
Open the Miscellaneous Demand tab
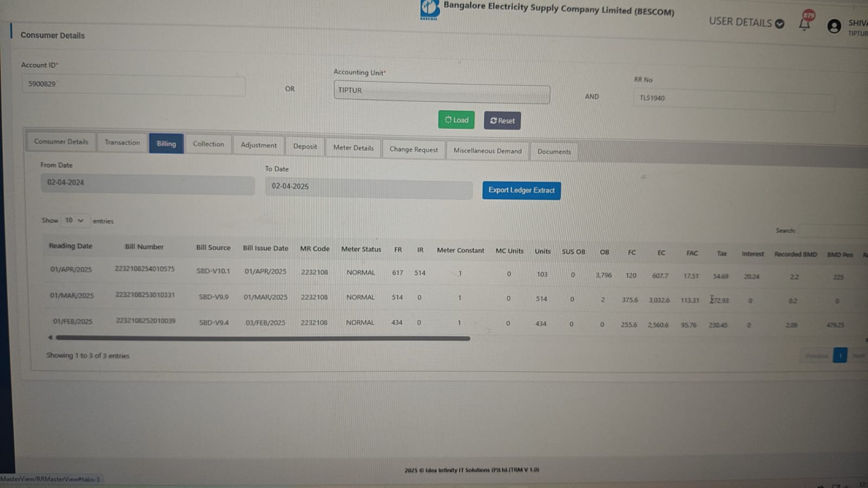tap(487, 151)
